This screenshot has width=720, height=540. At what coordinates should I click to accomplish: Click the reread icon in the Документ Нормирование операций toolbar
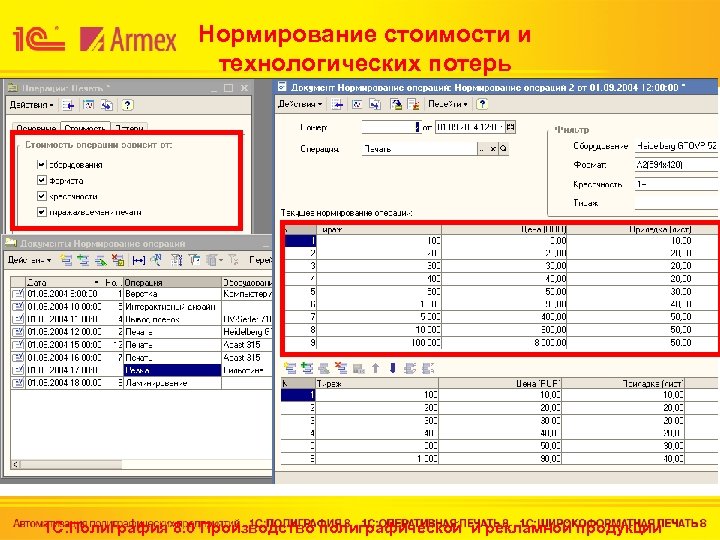pyautogui.click(x=357, y=104)
